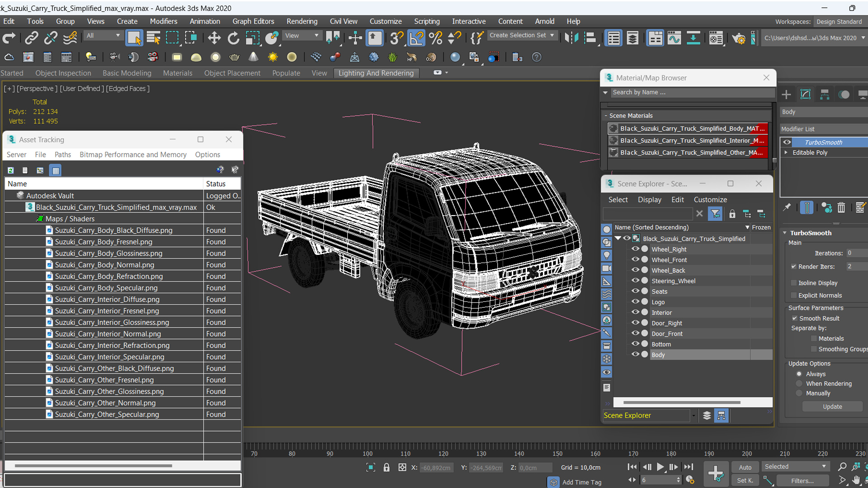Select the Manually update radio option
The width and height of the screenshot is (868, 488).
point(799,394)
